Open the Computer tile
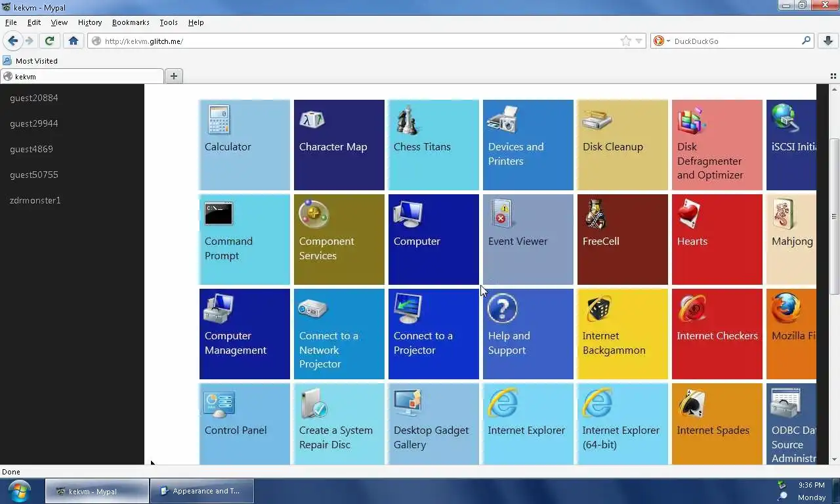Screen dimensions: 840x504 (x=433, y=240)
